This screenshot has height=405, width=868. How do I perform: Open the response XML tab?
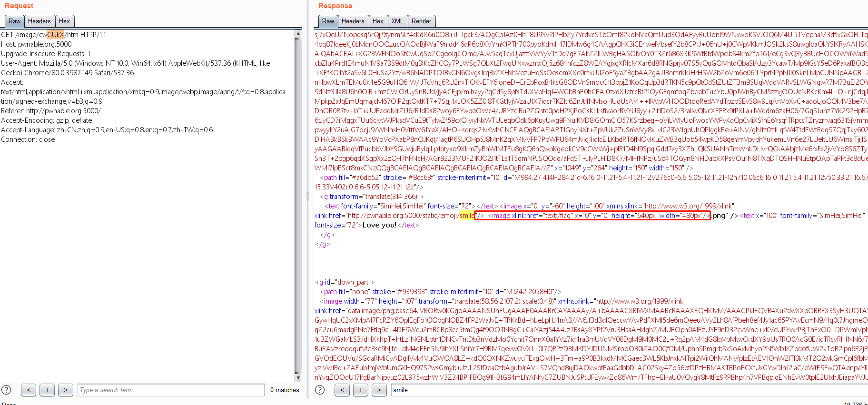pyautogui.click(x=397, y=21)
